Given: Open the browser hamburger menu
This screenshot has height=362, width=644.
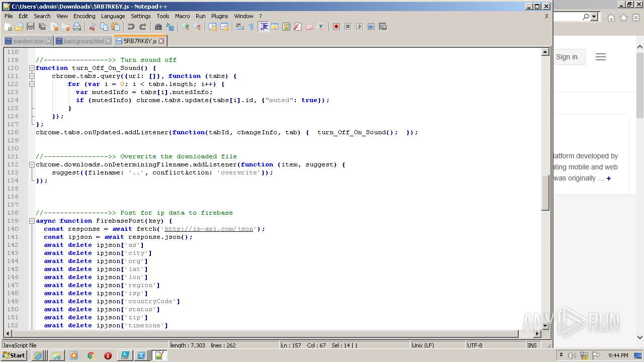Looking at the screenshot, I should pos(600,57).
